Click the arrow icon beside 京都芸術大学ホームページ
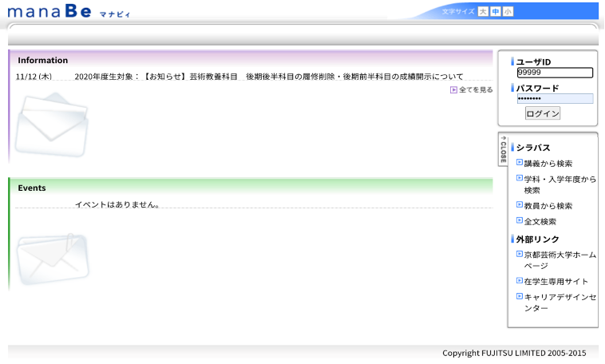 (x=520, y=254)
